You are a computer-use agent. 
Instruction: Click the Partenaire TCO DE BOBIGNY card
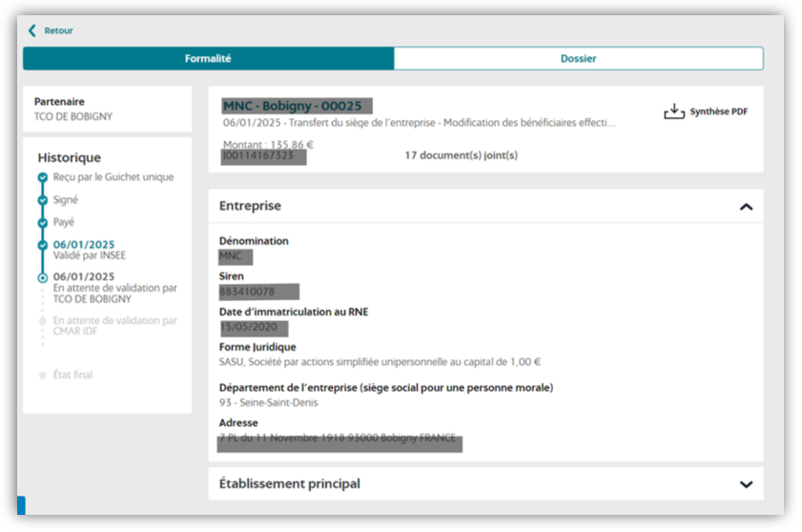point(107,109)
